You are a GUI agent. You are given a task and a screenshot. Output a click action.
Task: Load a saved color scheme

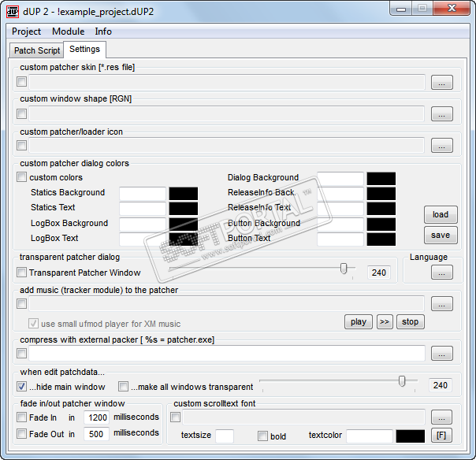[441, 214]
